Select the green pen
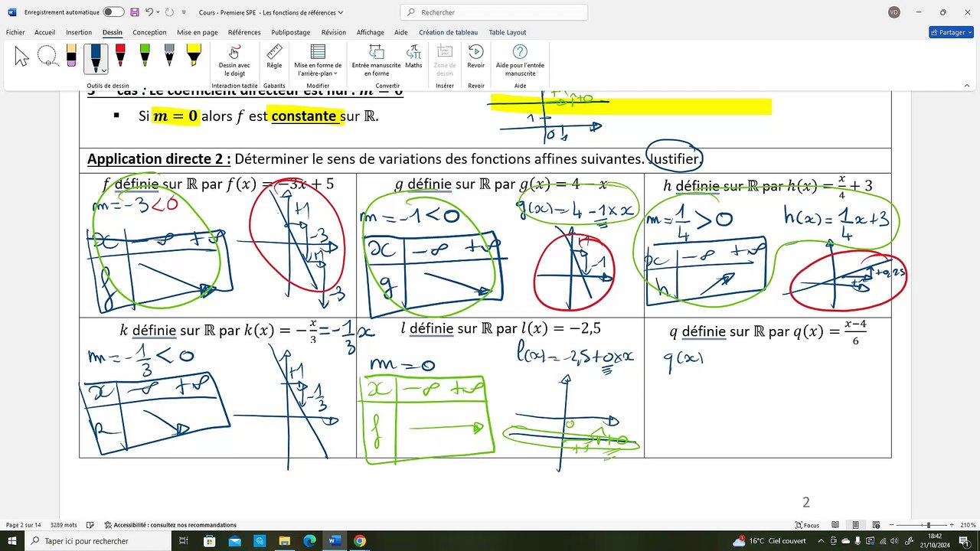The height and width of the screenshot is (551, 980). 145,57
